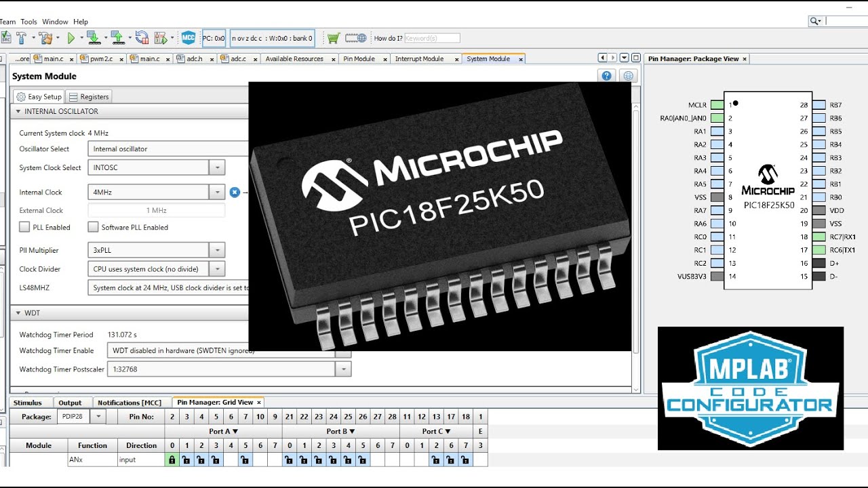Screen dimensions: 868x488
Task: Close the System Module tab
Action: click(x=521, y=59)
